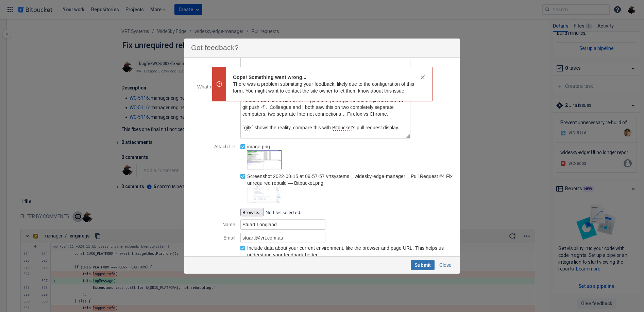The width and height of the screenshot is (644, 312).
Task: Expand the 0 attachments section
Action: [x=118, y=143]
